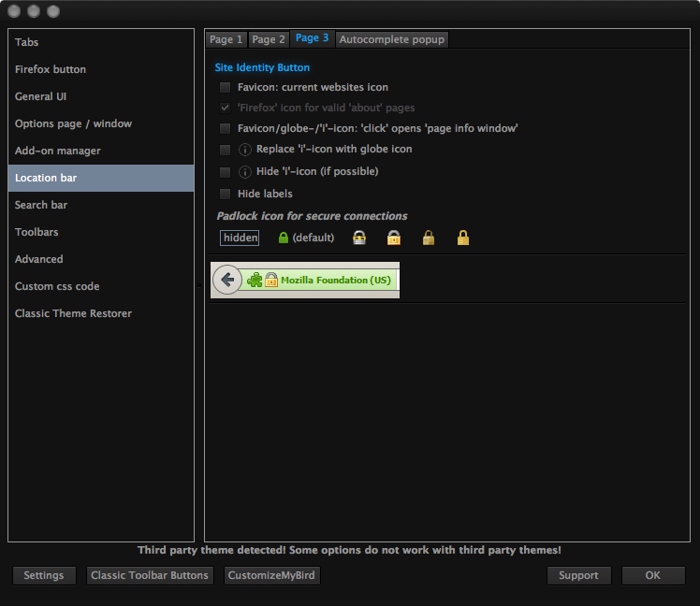Open the Autocomplete popup tab
This screenshot has width=700, height=606.
click(392, 39)
